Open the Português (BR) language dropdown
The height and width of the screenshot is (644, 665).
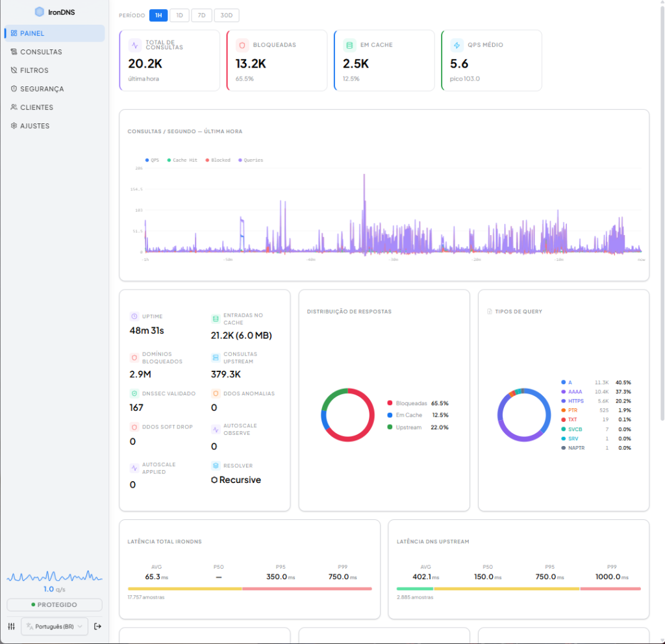(x=55, y=626)
